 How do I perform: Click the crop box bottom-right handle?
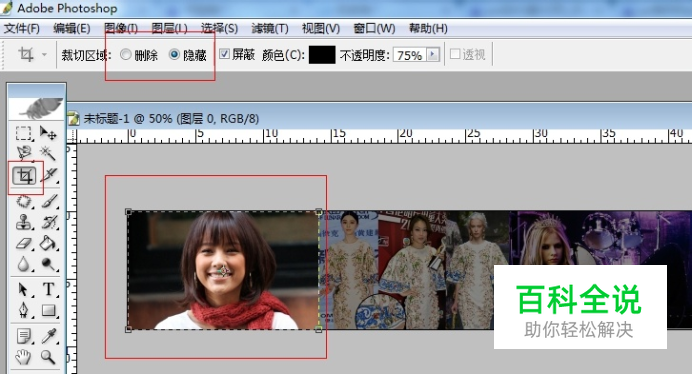point(319,329)
